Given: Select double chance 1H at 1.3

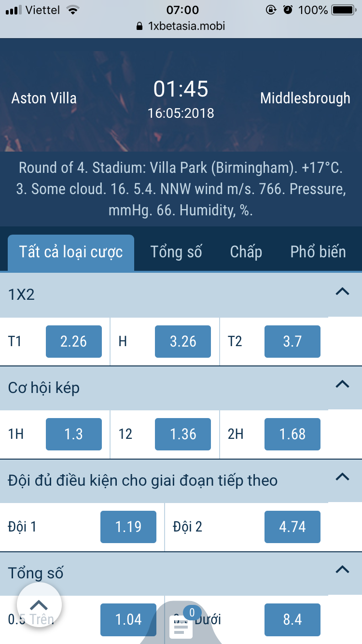Looking at the screenshot, I should [74, 434].
